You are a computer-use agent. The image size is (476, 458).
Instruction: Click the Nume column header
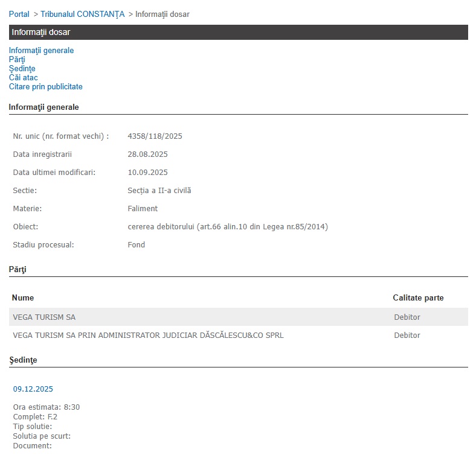tap(23, 298)
